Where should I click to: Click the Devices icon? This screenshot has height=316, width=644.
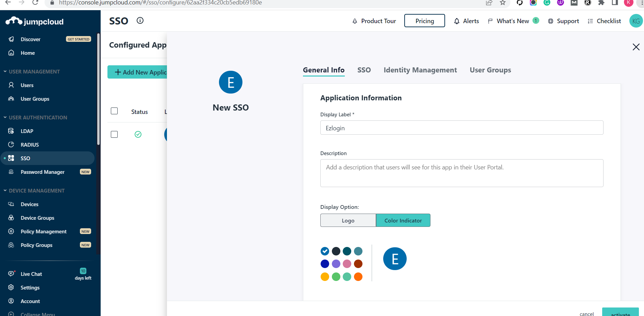point(11,204)
